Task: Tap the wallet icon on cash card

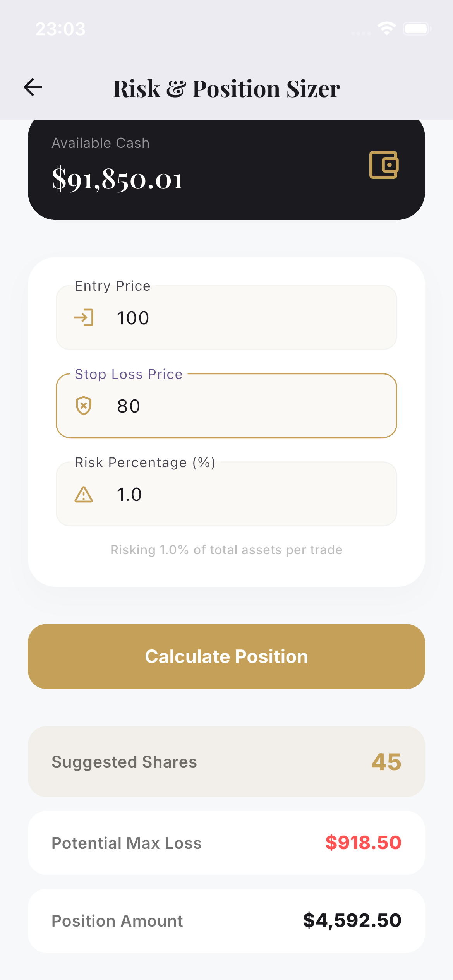Action: [x=384, y=165]
